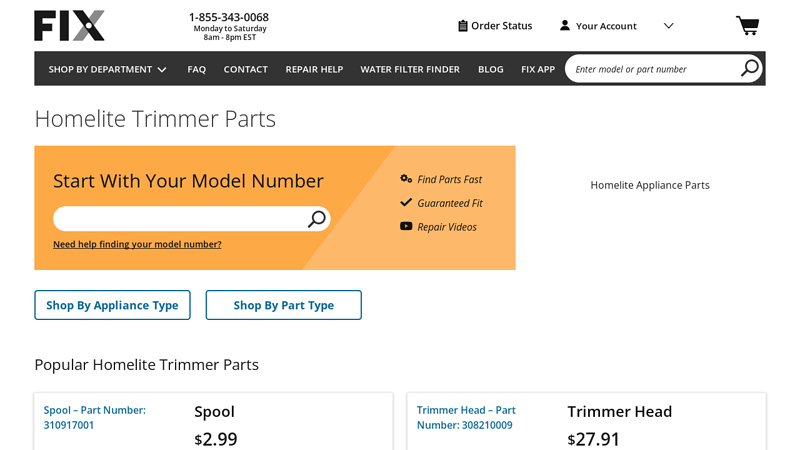Click the $27.91 price
Screen dimensions: 800x450
(x=593, y=439)
